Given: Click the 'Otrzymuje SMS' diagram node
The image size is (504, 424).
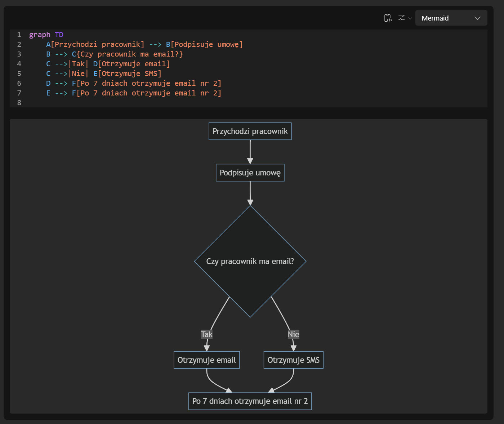Looking at the screenshot, I should click(294, 360).
